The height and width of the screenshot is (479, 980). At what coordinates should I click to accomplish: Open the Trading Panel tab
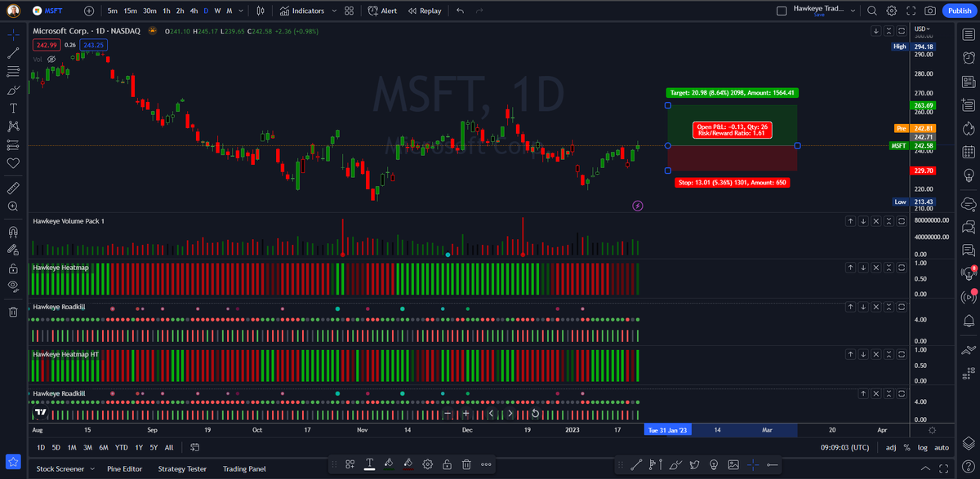(x=245, y=469)
